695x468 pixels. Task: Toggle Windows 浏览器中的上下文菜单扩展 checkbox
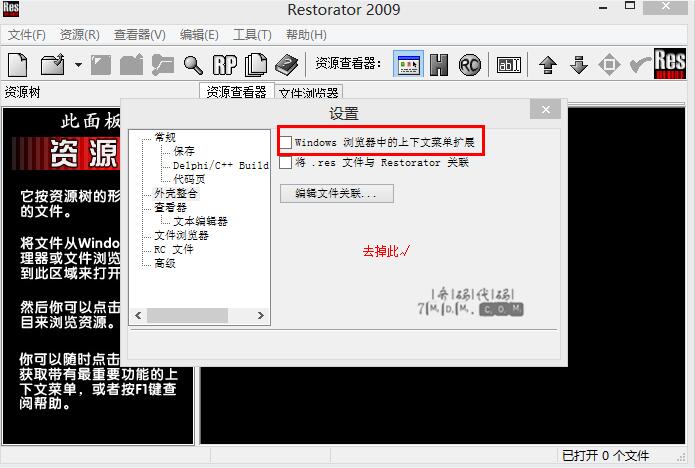[285, 142]
